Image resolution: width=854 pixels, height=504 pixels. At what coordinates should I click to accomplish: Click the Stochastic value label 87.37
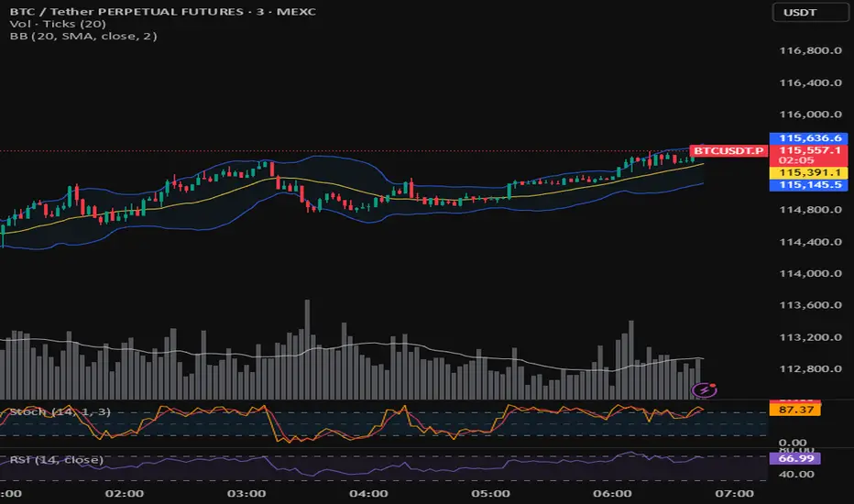(795, 410)
